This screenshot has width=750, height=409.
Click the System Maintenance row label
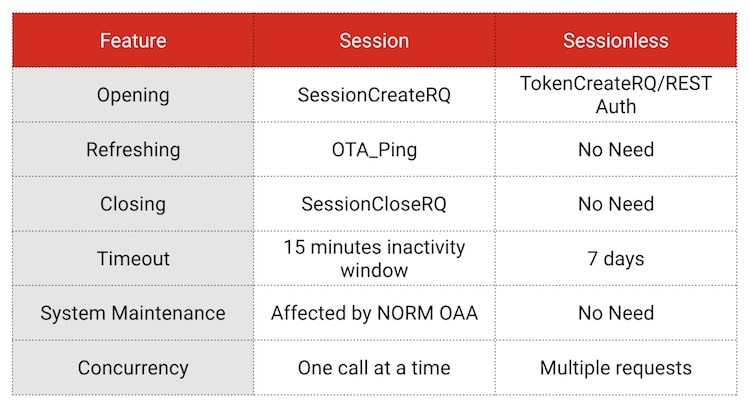coord(133,313)
